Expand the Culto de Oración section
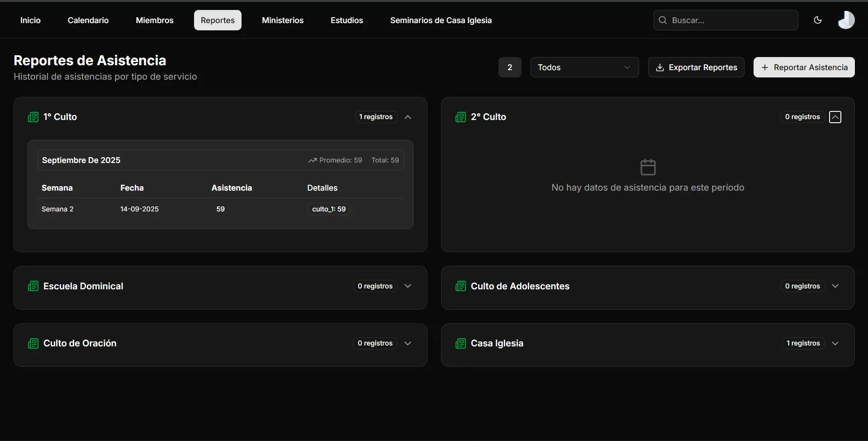 tap(408, 343)
